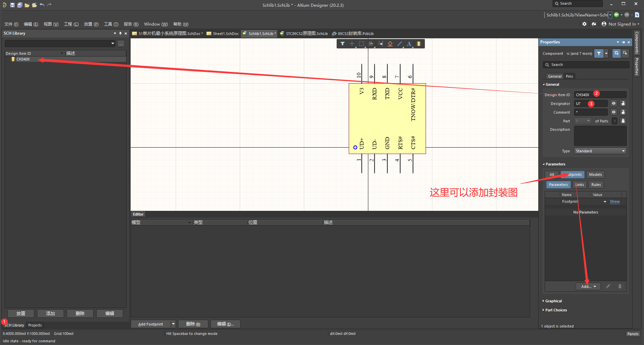
Task: Choose the dashed rectangle selection tool
Action: [x=362, y=44]
